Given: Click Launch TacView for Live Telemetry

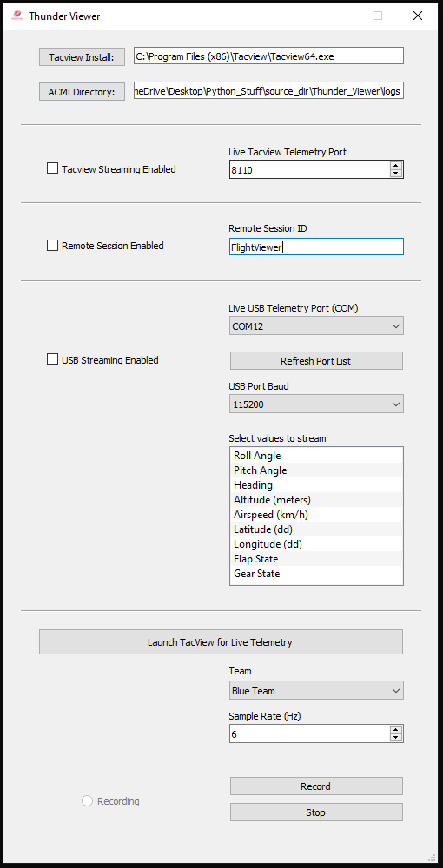Looking at the screenshot, I should 221,642.
